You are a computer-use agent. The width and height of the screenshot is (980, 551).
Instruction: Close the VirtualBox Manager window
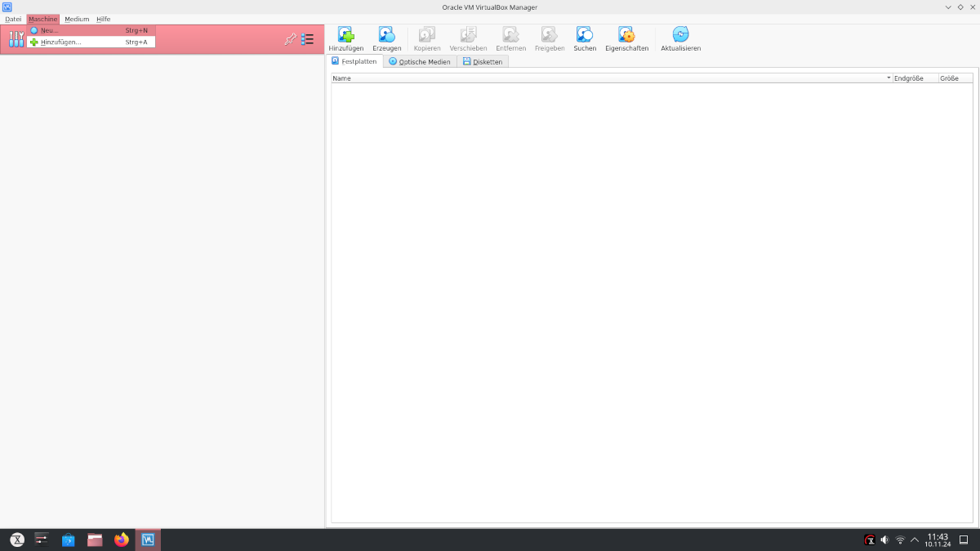[x=972, y=7]
